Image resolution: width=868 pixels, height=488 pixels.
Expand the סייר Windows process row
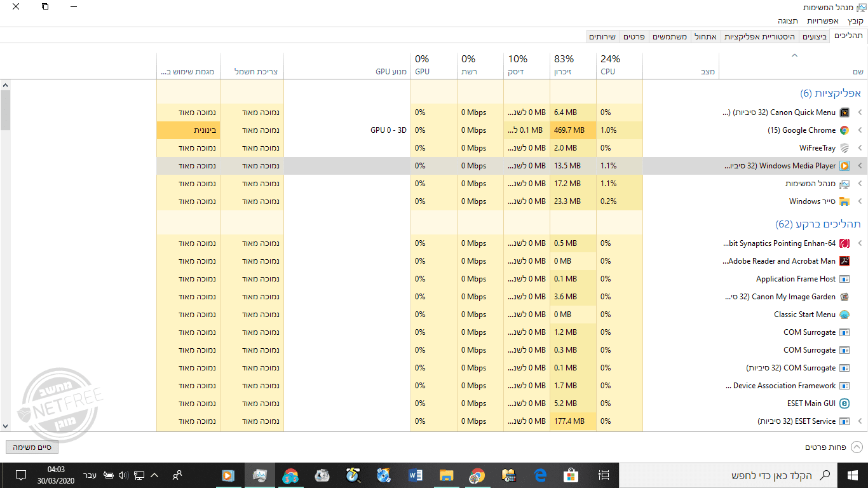tap(860, 201)
